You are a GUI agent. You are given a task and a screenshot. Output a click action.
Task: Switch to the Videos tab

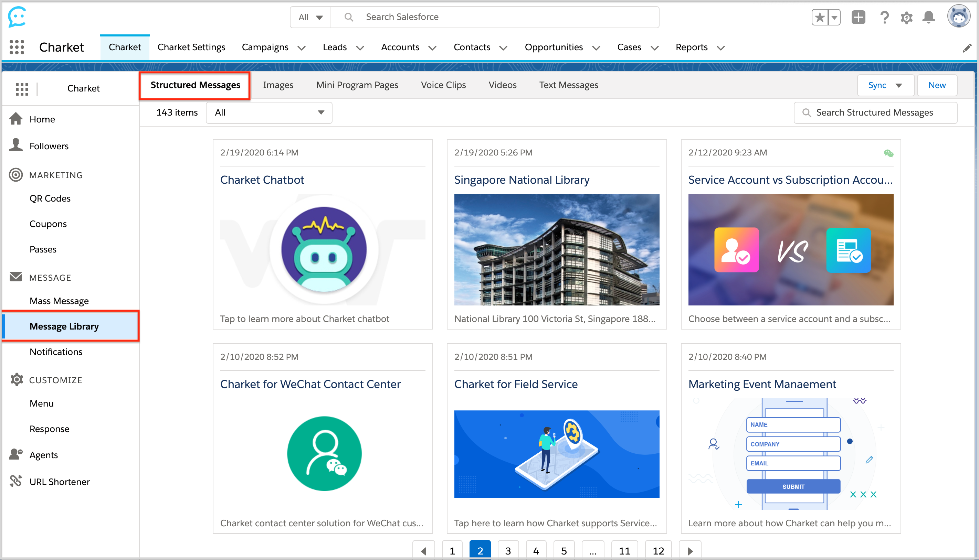coord(502,85)
